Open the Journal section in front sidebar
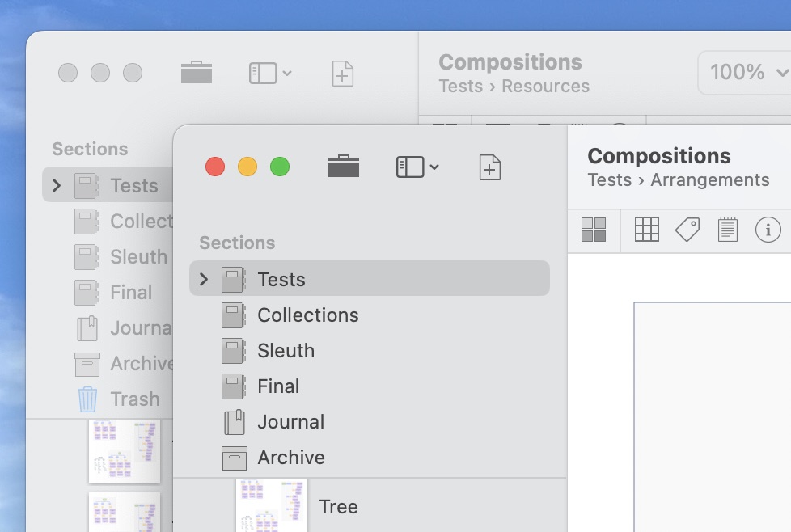Viewport: 791px width, 532px height. [x=290, y=422]
